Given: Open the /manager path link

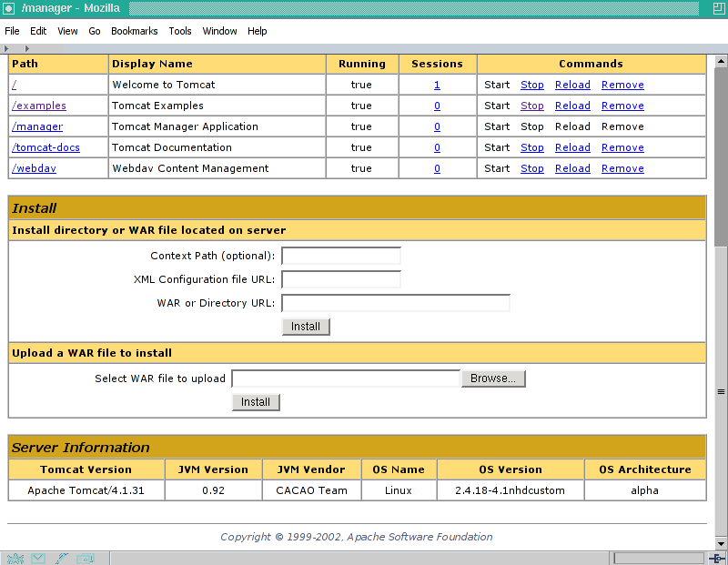Looking at the screenshot, I should tap(37, 126).
